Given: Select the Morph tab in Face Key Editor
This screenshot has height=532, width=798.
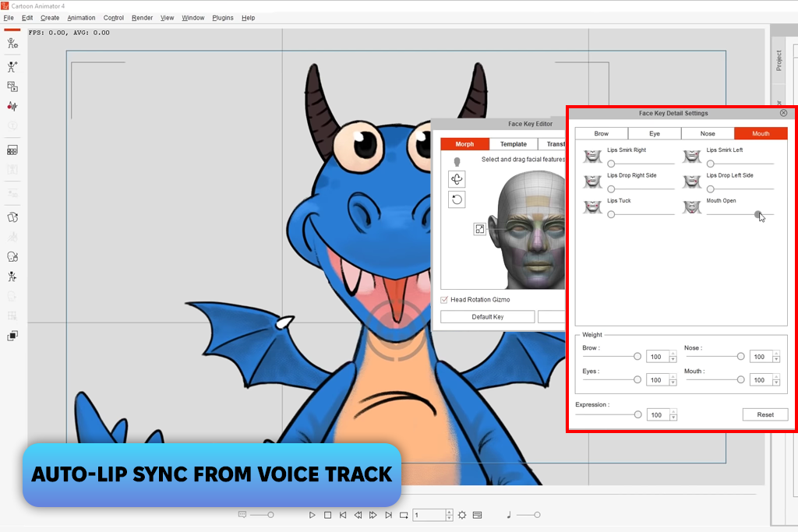Looking at the screenshot, I should click(x=464, y=144).
